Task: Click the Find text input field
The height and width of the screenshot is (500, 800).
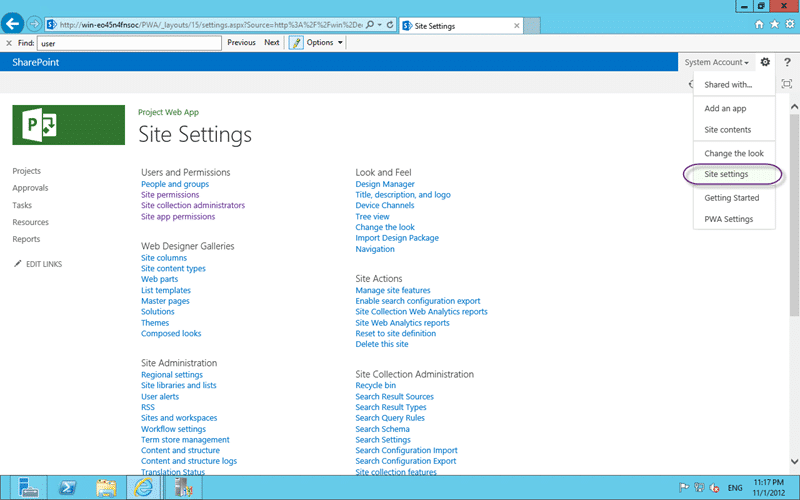Action: pyautogui.click(x=129, y=43)
